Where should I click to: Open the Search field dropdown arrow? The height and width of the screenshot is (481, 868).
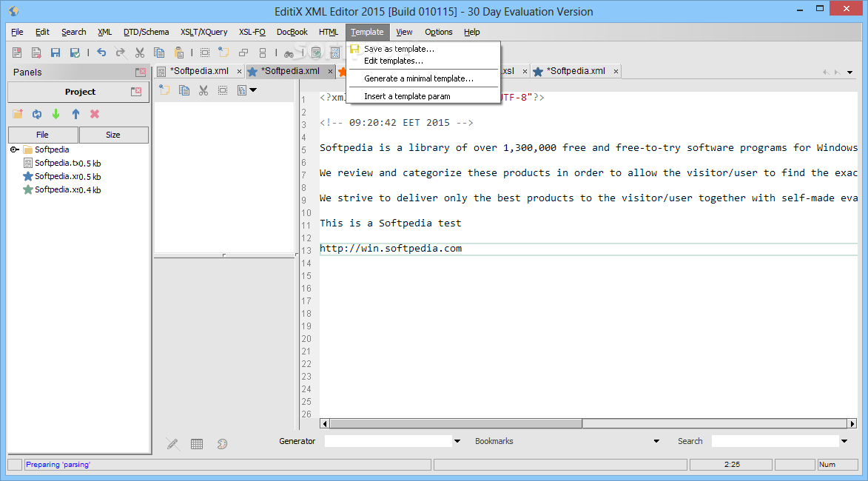coord(844,441)
